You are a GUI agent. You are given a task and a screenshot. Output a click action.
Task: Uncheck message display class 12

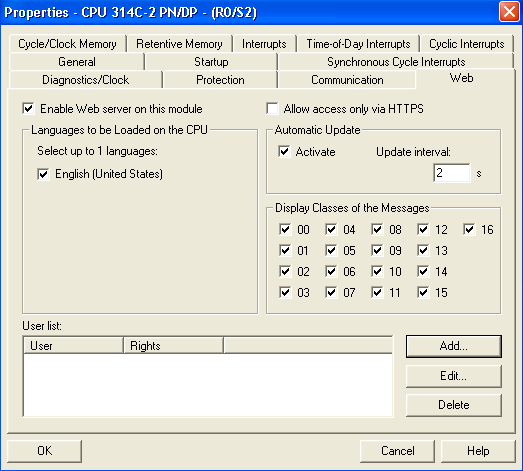[x=423, y=229]
